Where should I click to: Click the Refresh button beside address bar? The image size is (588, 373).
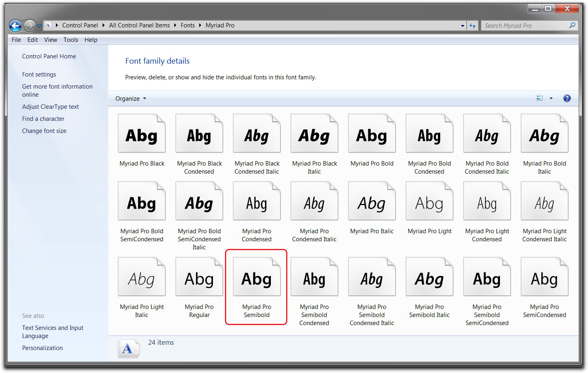tap(472, 25)
